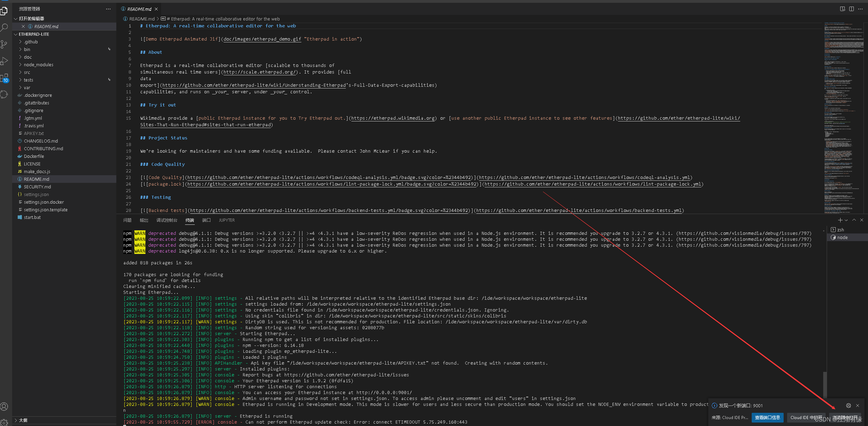Open the circular-arrows view below Extensions
This screenshot has height=426, width=868.
pyautogui.click(x=4, y=94)
